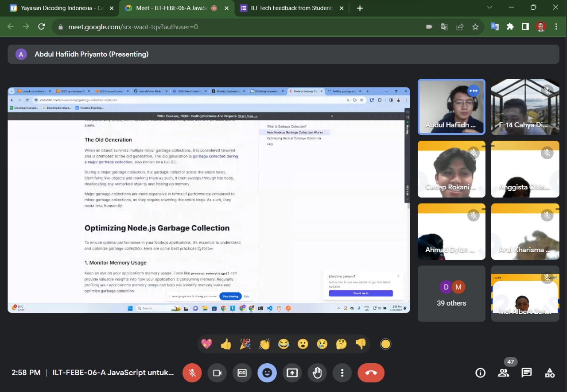567x392 pixels.
Task: Click the red Leave call button
Action: click(371, 373)
